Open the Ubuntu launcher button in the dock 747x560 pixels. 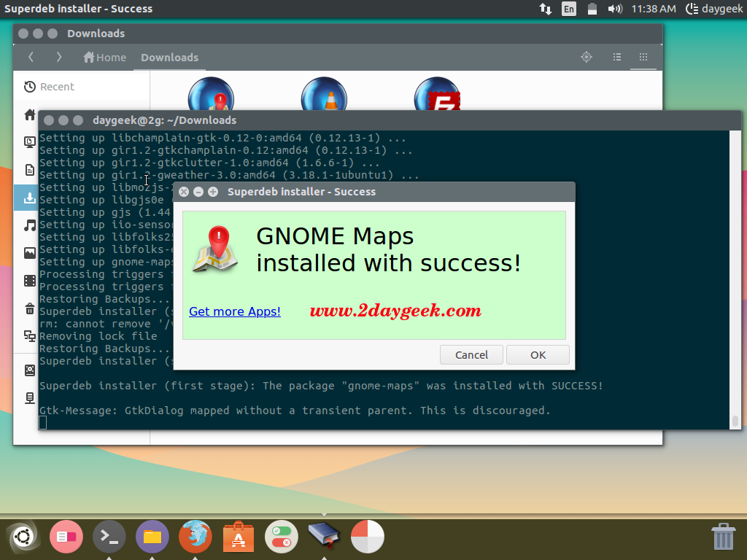point(23,537)
